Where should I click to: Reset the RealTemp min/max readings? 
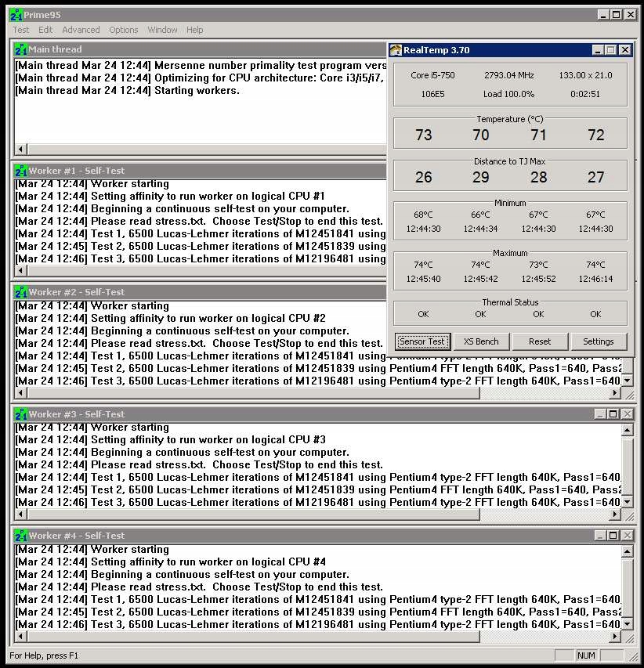[x=540, y=341]
